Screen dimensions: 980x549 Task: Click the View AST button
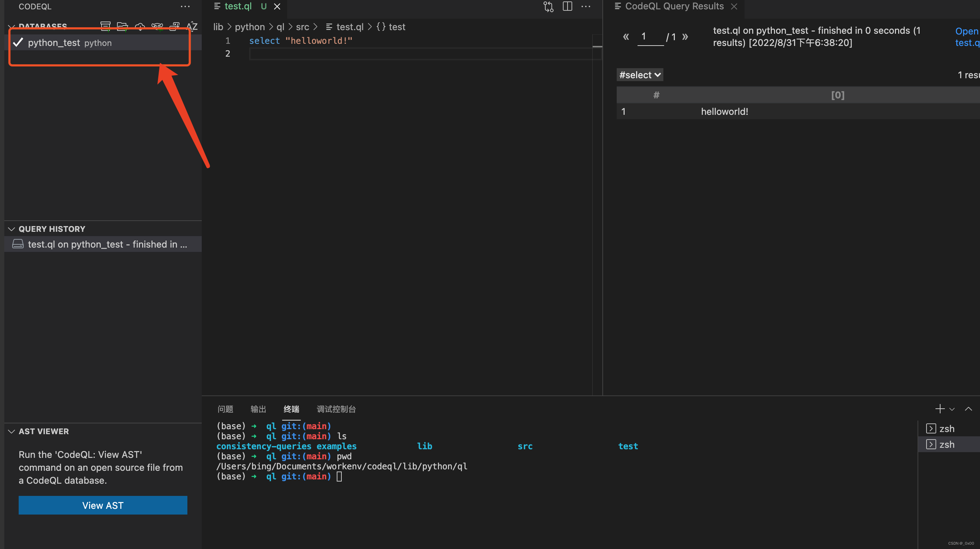(x=103, y=505)
